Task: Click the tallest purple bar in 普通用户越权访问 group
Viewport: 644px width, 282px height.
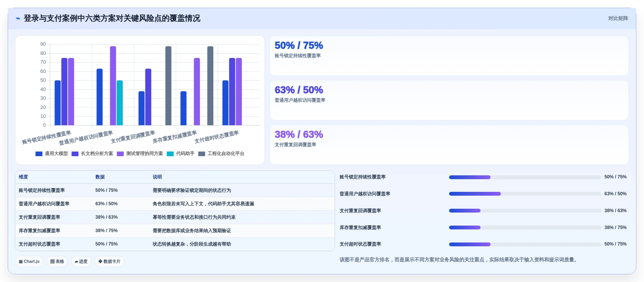Action: [113, 86]
